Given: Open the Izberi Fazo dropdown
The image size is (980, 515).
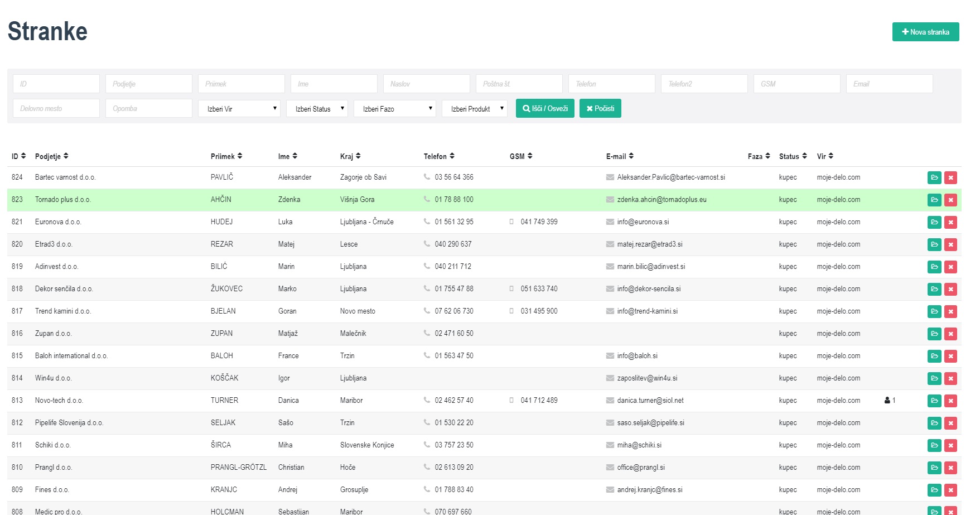Looking at the screenshot, I should coord(395,108).
